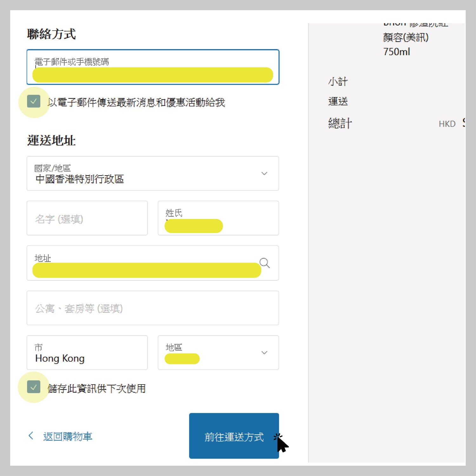Follow the 返回購物車 link

point(68,437)
